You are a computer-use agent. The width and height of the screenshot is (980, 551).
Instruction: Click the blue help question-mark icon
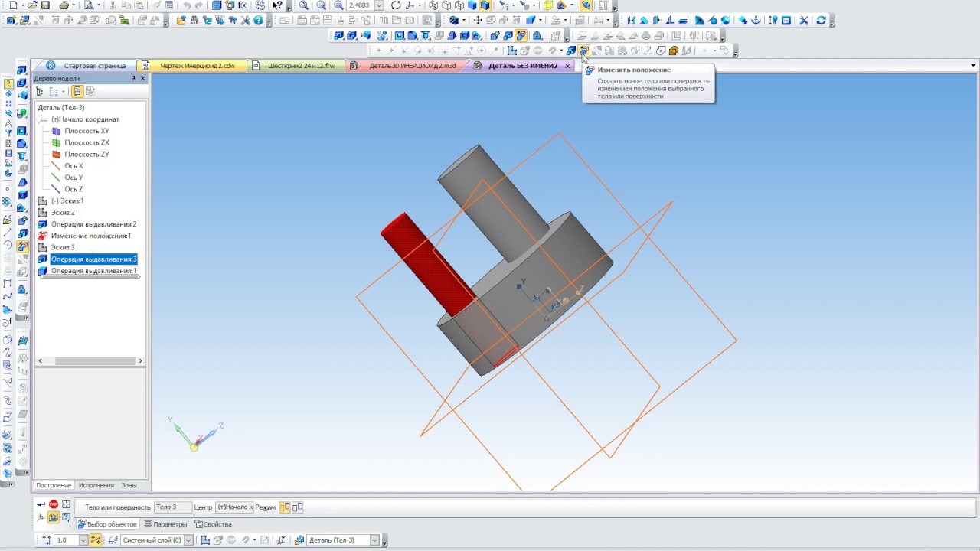258,20
